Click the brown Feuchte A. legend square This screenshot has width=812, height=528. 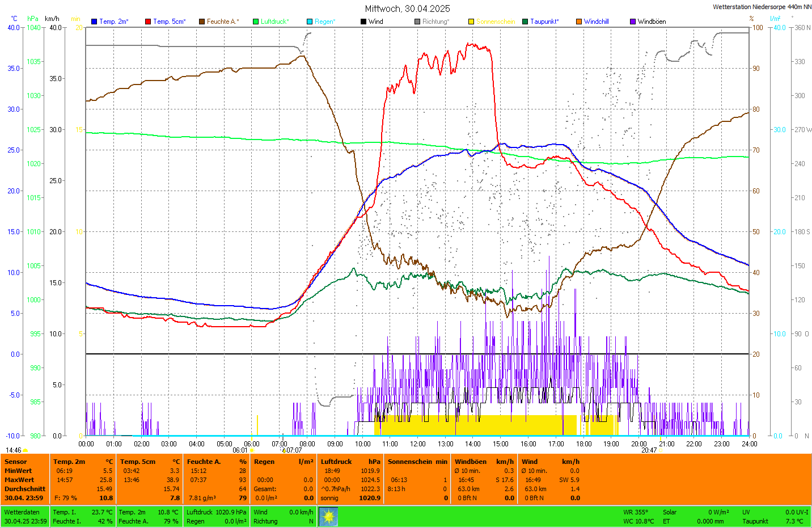tap(202, 22)
